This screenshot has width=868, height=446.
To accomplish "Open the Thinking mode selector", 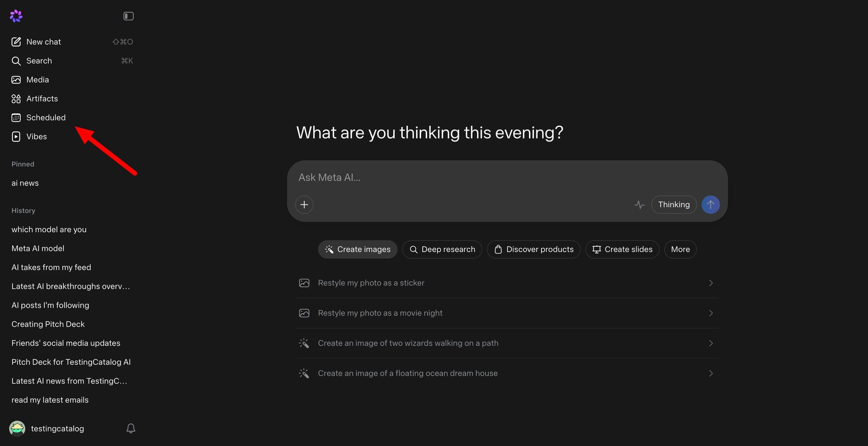I will tap(674, 205).
